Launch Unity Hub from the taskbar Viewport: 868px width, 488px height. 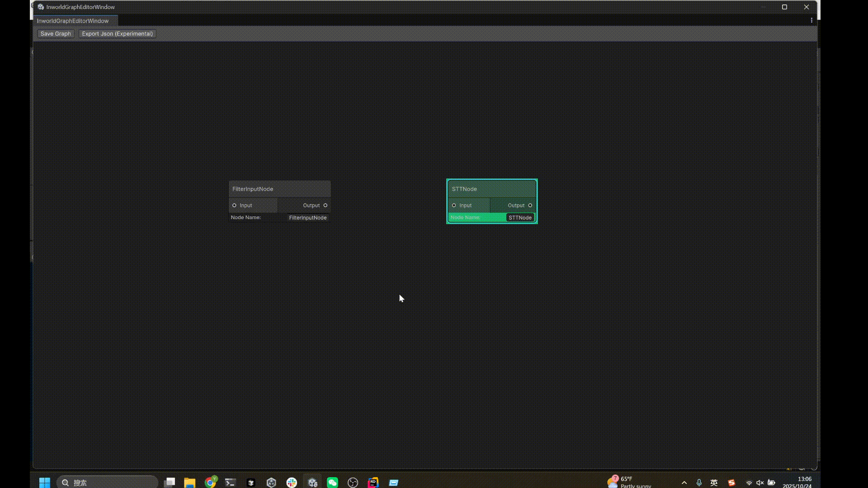pyautogui.click(x=250, y=482)
